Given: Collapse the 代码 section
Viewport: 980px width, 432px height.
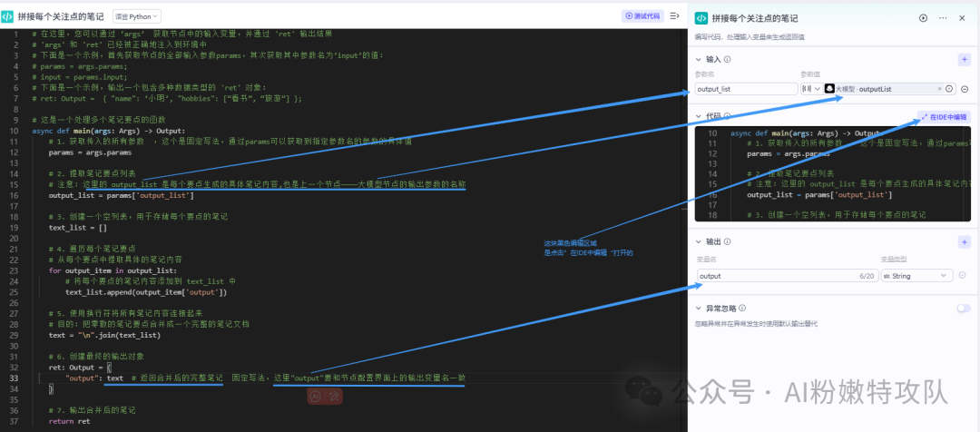Looking at the screenshot, I should point(699,116).
